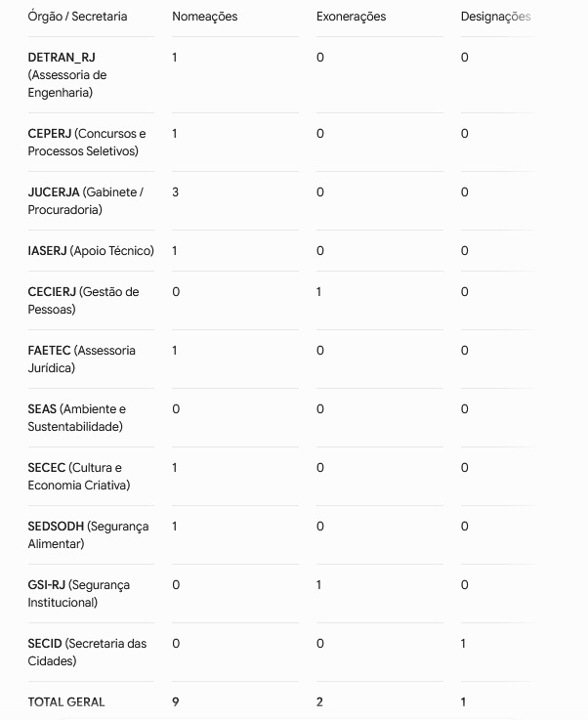Screen dimensions: 588x720
Task: Click the SECID Secretaria das Cidades cell
Action: [87, 652]
